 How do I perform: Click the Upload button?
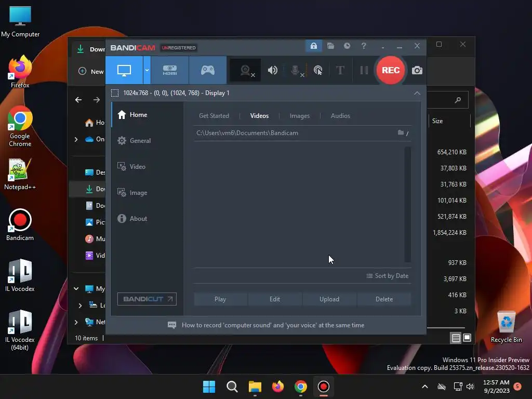point(329,299)
